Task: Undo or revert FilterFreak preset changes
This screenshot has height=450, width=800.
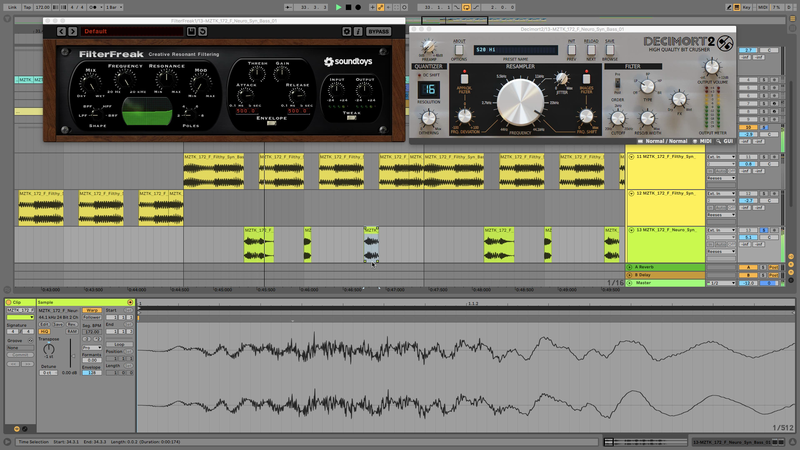Action: 202,31
